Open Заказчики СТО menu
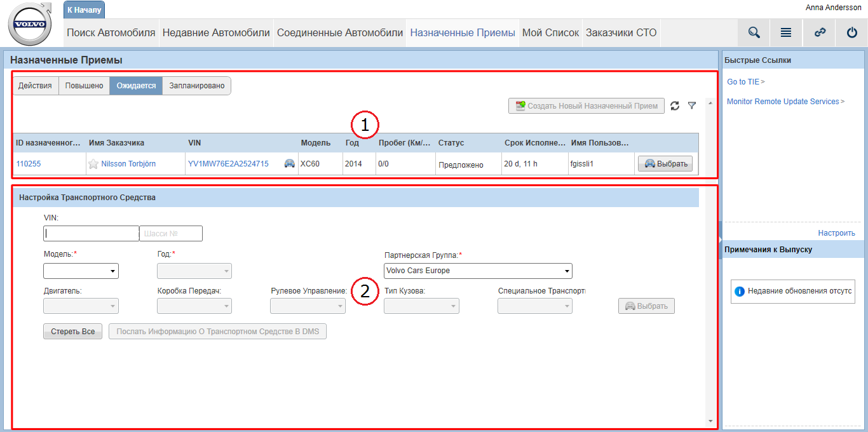The height and width of the screenshot is (432, 868). tap(621, 32)
